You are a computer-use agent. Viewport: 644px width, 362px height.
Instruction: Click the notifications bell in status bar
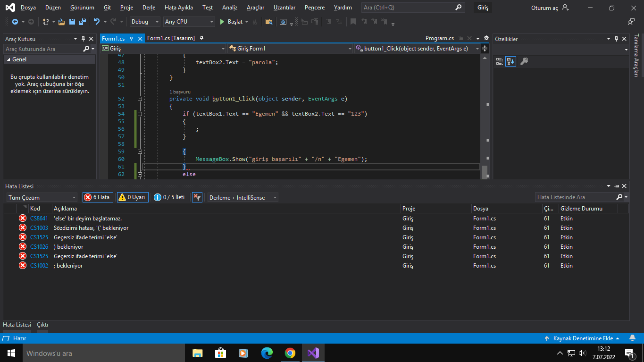tap(632, 338)
